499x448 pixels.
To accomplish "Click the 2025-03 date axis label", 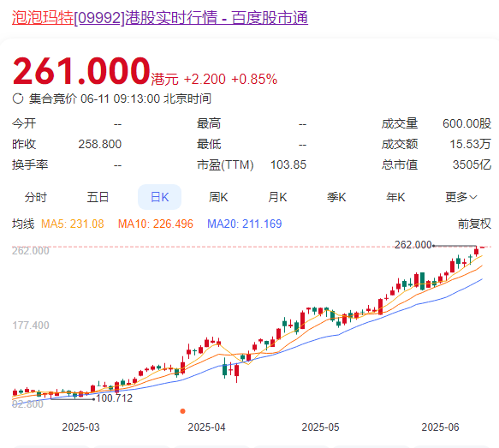I will pos(80,427).
